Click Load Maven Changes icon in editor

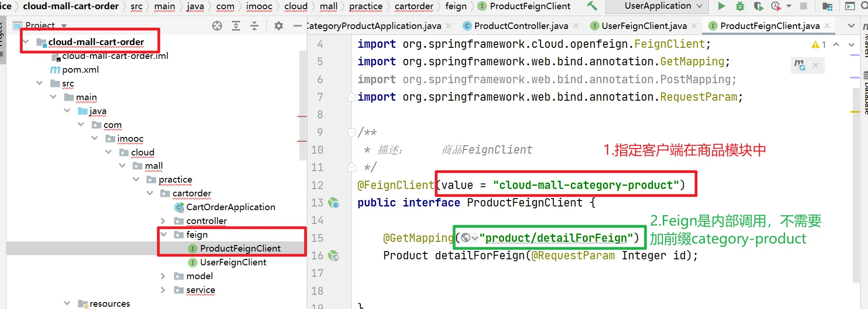point(800,65)
